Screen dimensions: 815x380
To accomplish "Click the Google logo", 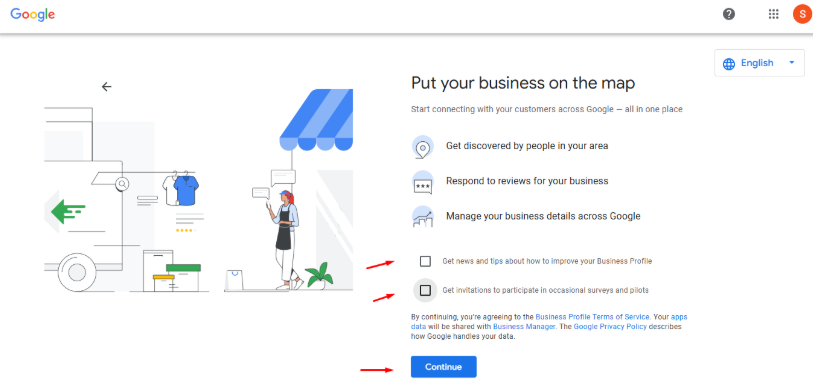I will pos(32,15).
